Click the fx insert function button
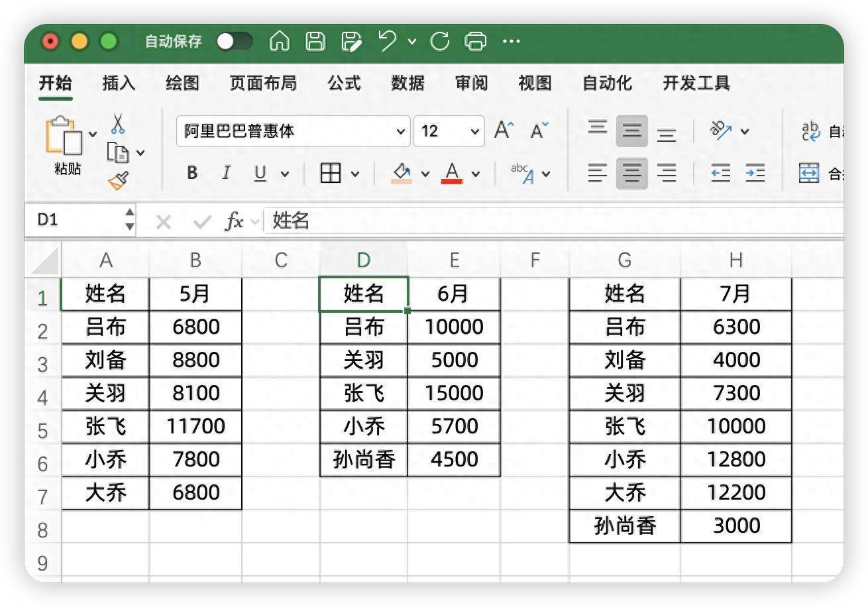868x607 pixels. point(234,221)
